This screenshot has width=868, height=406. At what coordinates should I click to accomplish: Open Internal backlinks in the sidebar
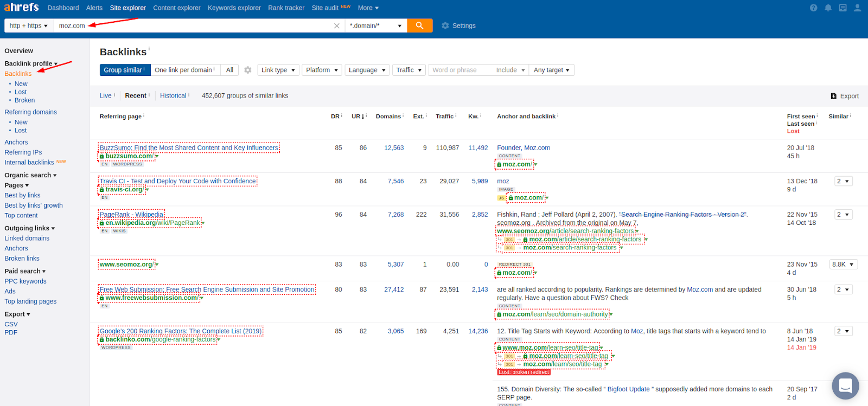[x=29, y=162]
